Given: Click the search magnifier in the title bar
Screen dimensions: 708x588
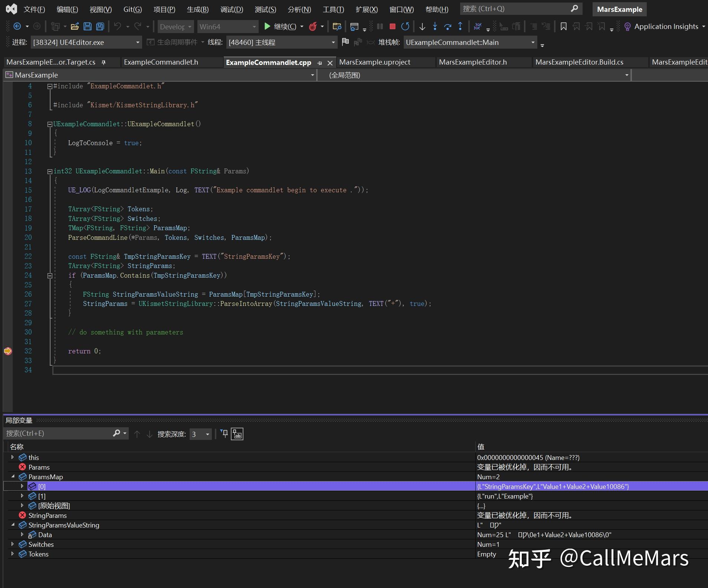Looking at the screenshot, I should tap(574, 9).
